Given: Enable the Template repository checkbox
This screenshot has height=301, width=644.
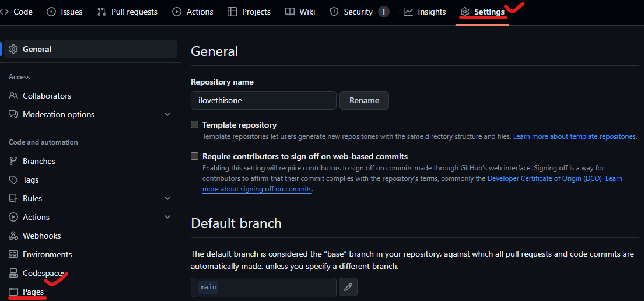Looking at the screenshot, I should tap(195, 125).
